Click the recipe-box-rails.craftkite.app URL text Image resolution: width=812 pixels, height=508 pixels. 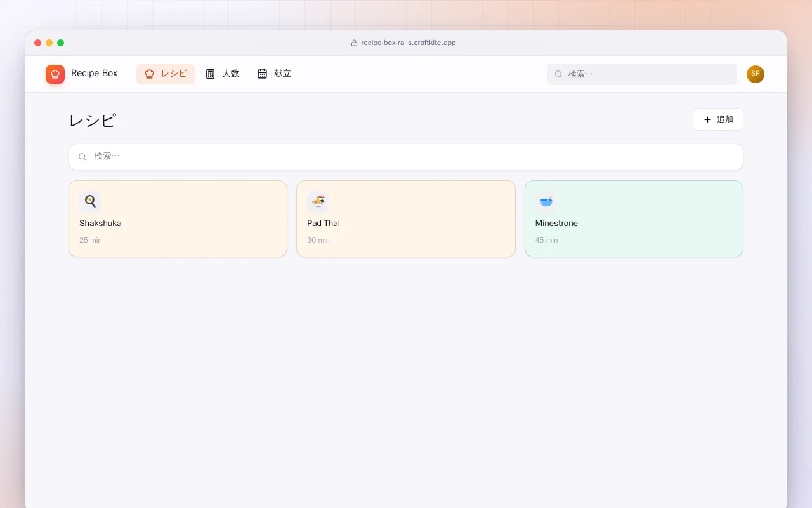409,43
